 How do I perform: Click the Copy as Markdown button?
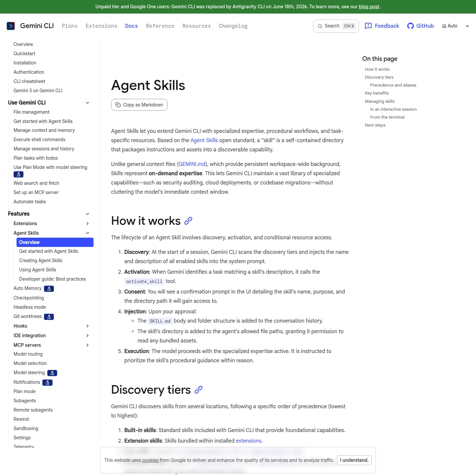[x=139, y=105]
